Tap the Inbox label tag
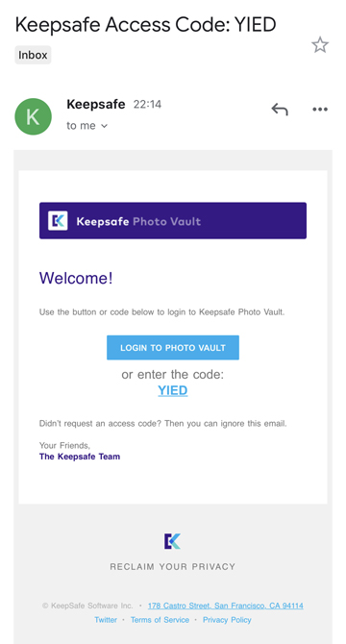Viewport: 346px width, 644px height. coord(33,55)
